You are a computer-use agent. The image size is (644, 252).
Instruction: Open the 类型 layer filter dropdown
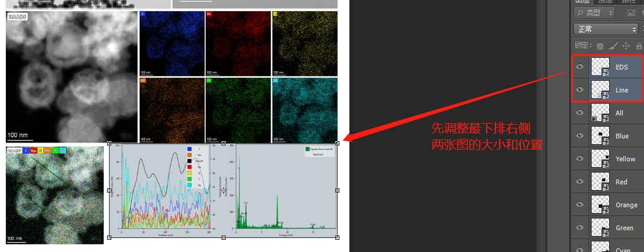(594, 13)
